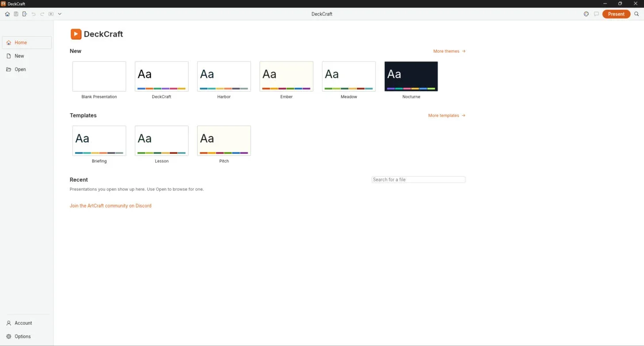Click the Redo arrow icon
Image resolution: width=644 pixels, height=346 pixels.
(x=42, y=14)
